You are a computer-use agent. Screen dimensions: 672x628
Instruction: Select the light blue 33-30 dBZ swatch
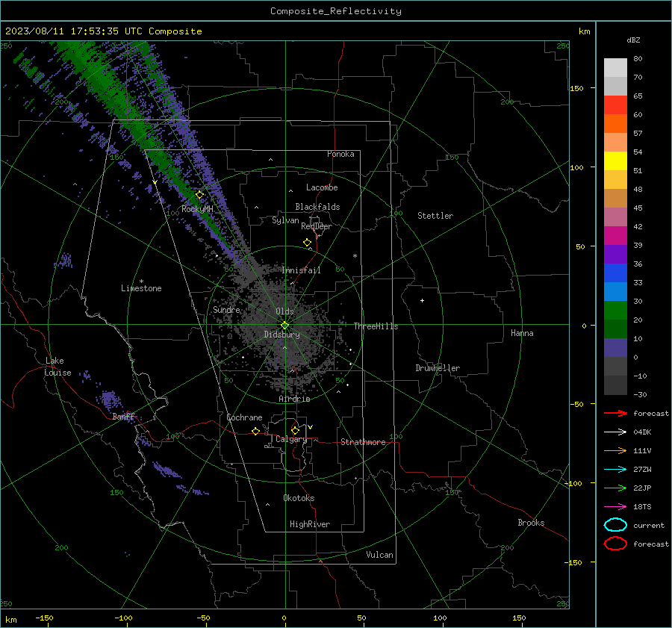(x=615, y=291)
